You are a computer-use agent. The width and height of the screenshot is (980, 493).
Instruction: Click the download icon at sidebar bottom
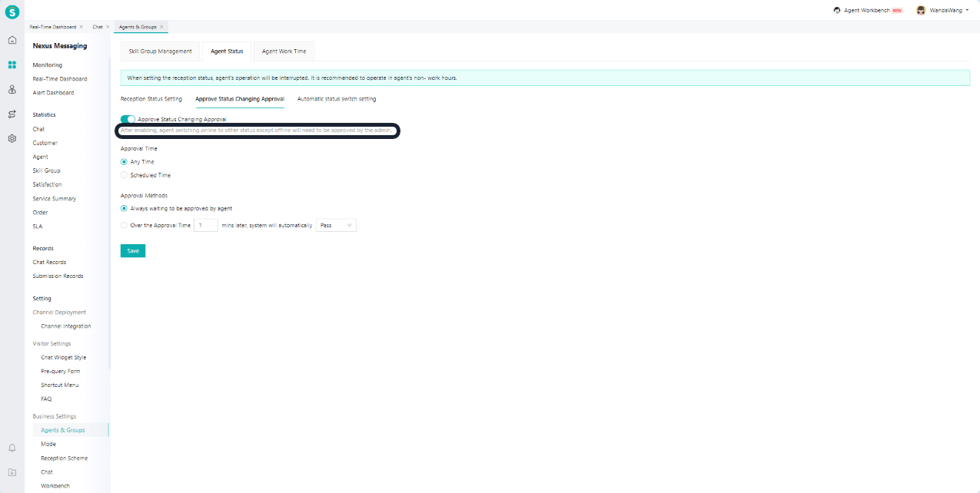click(12, 472)
